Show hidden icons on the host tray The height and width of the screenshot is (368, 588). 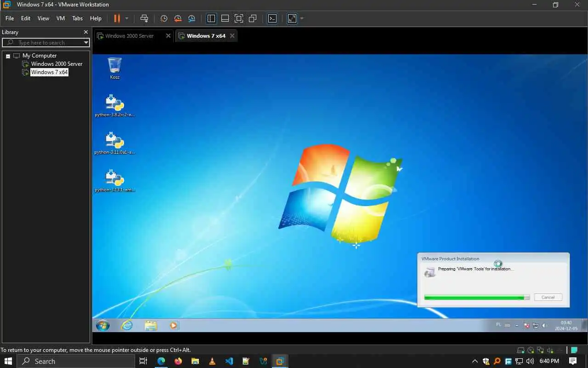(475, 361)
